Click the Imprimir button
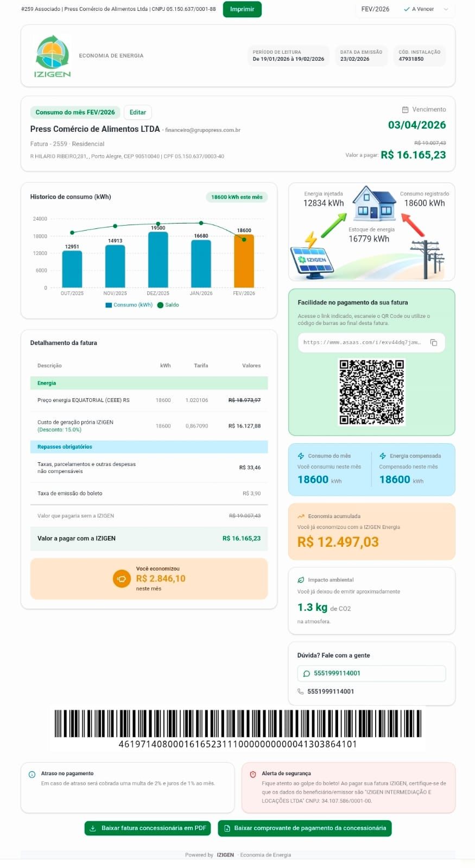The image size is (475, 868). pos(242,9)
